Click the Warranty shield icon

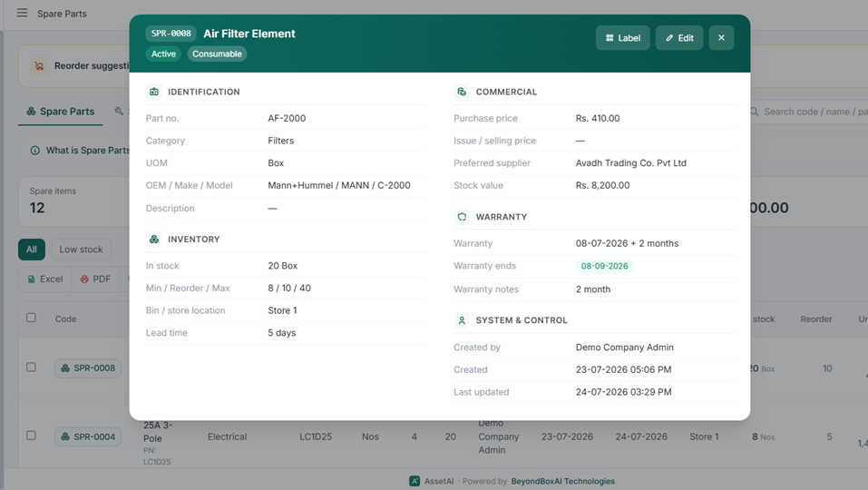(462, 217)
